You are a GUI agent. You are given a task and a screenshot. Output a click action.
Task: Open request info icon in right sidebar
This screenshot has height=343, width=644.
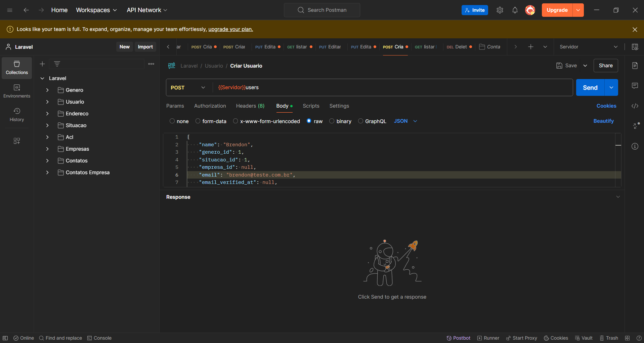(x=635, y=146)
